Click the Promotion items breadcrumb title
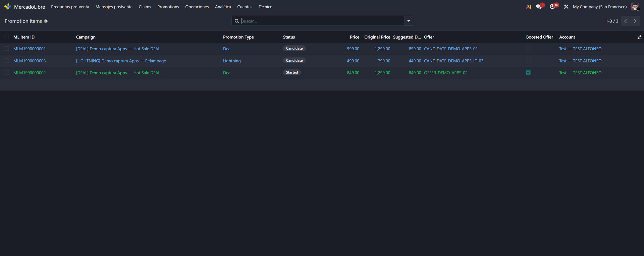Viewport: 644px width, 256px height. pyautogui.click(x=23, y=21)
